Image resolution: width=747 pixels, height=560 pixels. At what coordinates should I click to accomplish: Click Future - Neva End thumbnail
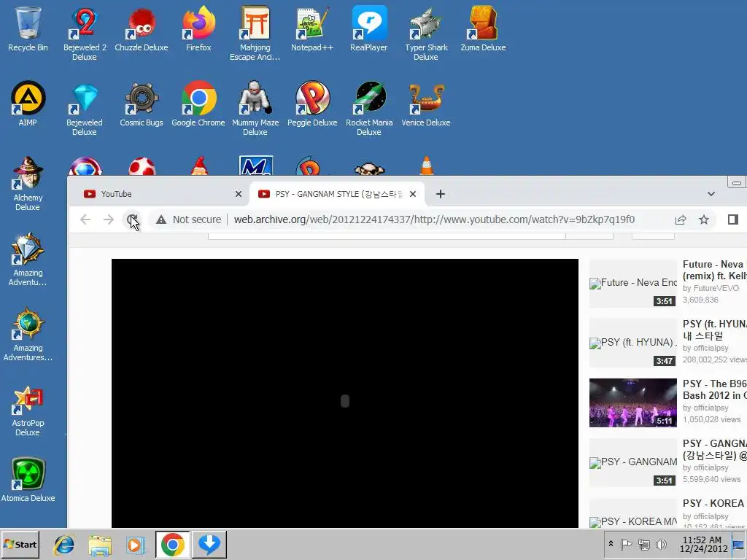coord(632,284)
